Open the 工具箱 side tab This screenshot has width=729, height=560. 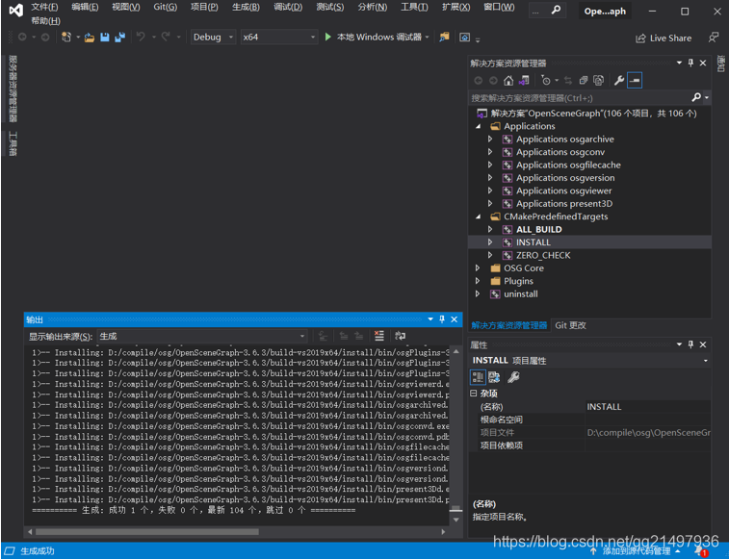click(13, 143)
